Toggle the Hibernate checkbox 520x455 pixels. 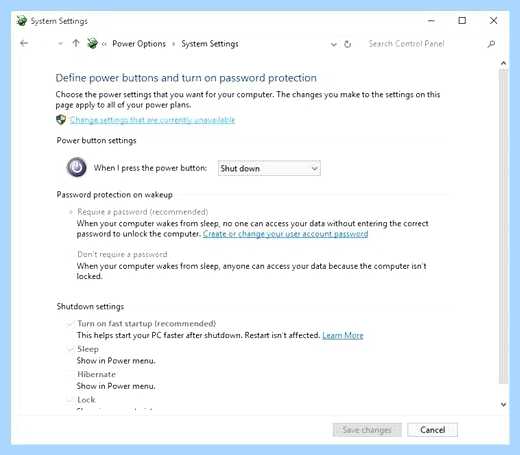point(70,374)
